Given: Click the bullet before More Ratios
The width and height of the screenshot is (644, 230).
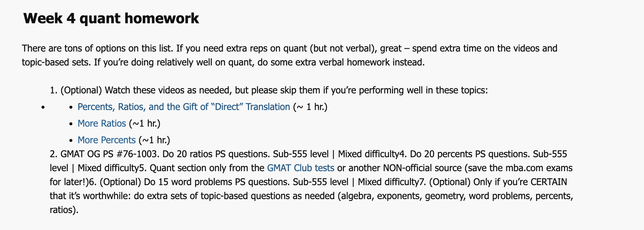Looking at the screenshot, I should (71, 124).
